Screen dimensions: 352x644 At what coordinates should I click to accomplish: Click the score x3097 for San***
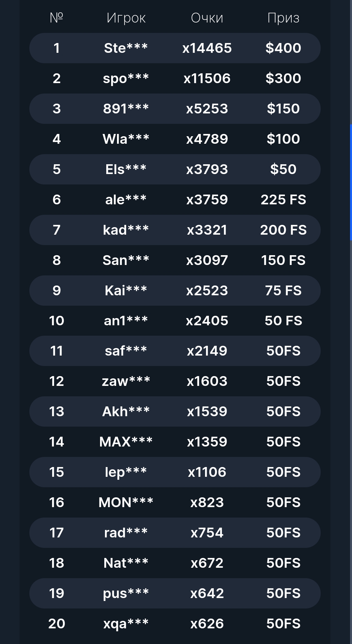click(x=207, y=260)
